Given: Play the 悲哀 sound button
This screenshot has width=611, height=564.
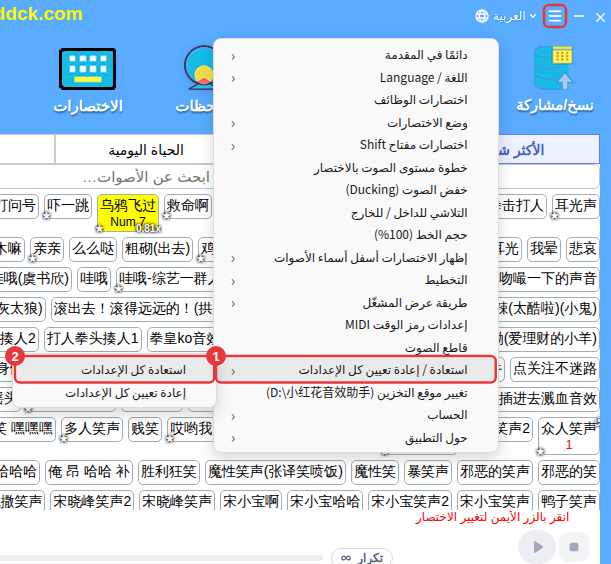Looking at the screenshot, I should (583, 249).
